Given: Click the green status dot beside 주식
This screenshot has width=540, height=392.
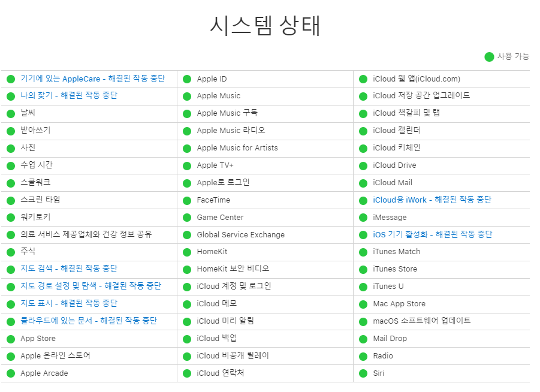Looking at the screenshot, I should tap(11, 252).
